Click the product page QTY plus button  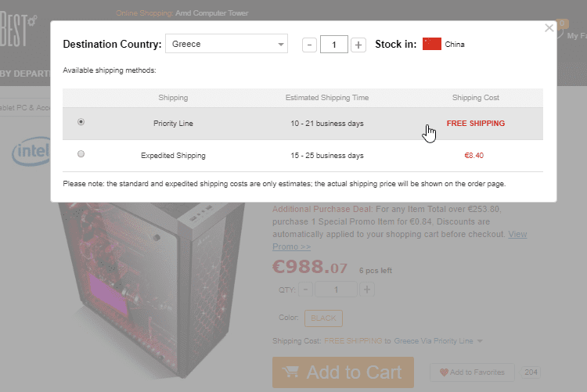(367, 290)
